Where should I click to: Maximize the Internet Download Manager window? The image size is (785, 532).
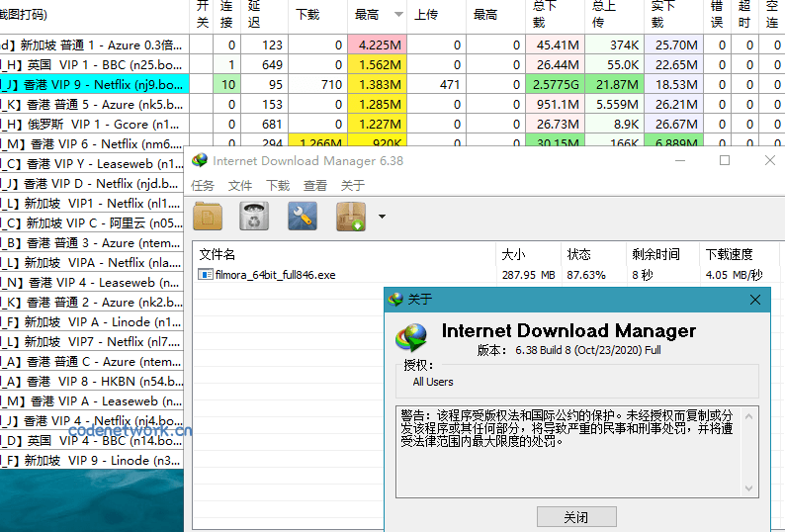725,160
